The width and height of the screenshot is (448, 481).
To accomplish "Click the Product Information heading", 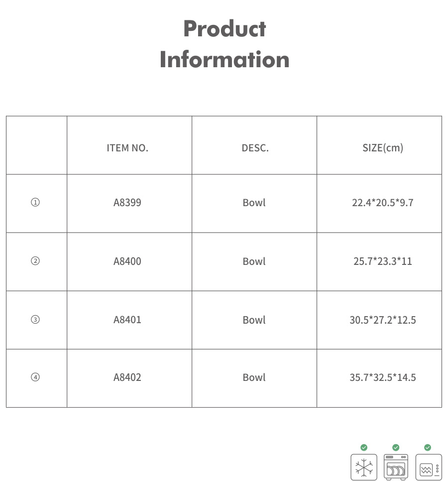I will coord(224,44).
